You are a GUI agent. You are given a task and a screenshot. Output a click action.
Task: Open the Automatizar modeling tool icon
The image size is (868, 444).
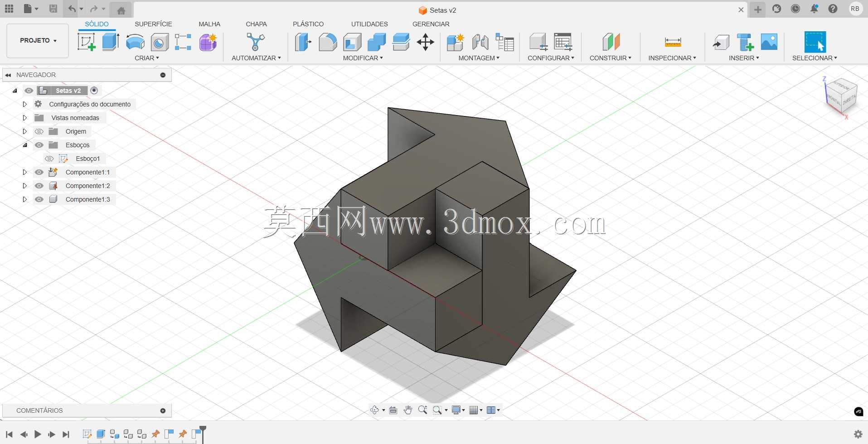point(256,42)
